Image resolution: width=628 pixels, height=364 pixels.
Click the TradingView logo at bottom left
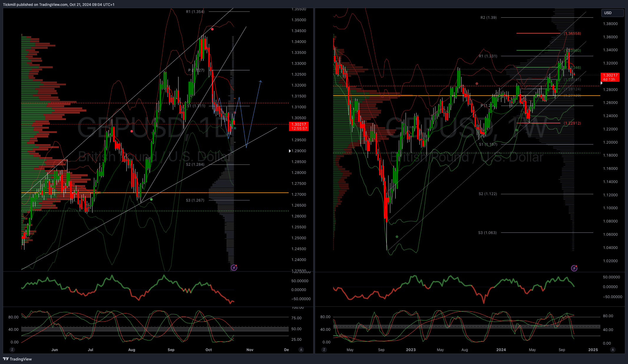[17, 359]
